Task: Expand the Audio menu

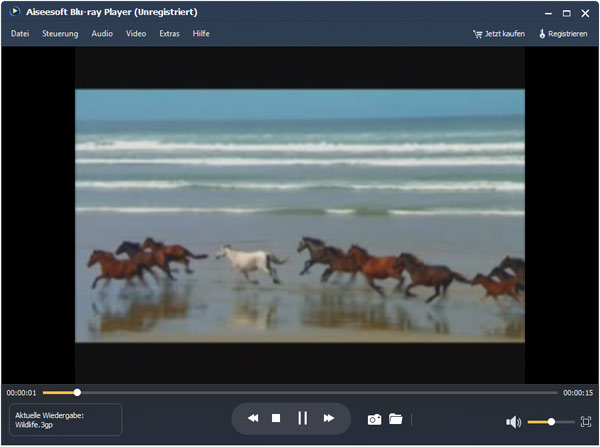Action: click(102, 34)
